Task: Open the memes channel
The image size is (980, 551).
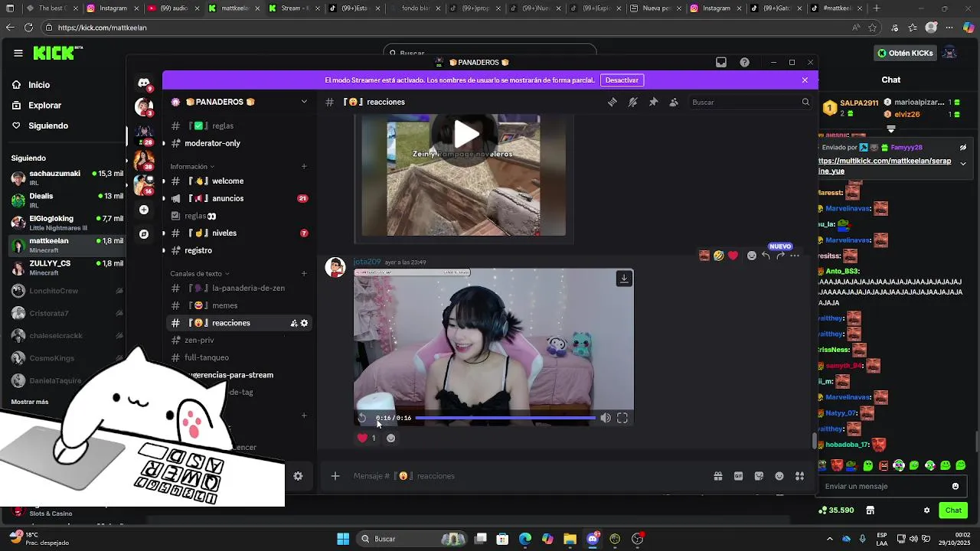Action: 239,305
